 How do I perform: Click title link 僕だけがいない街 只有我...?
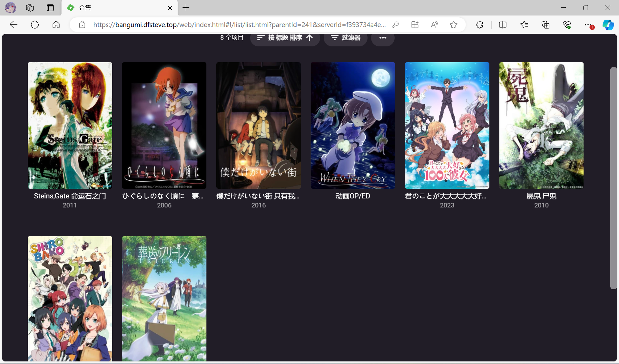258,196
